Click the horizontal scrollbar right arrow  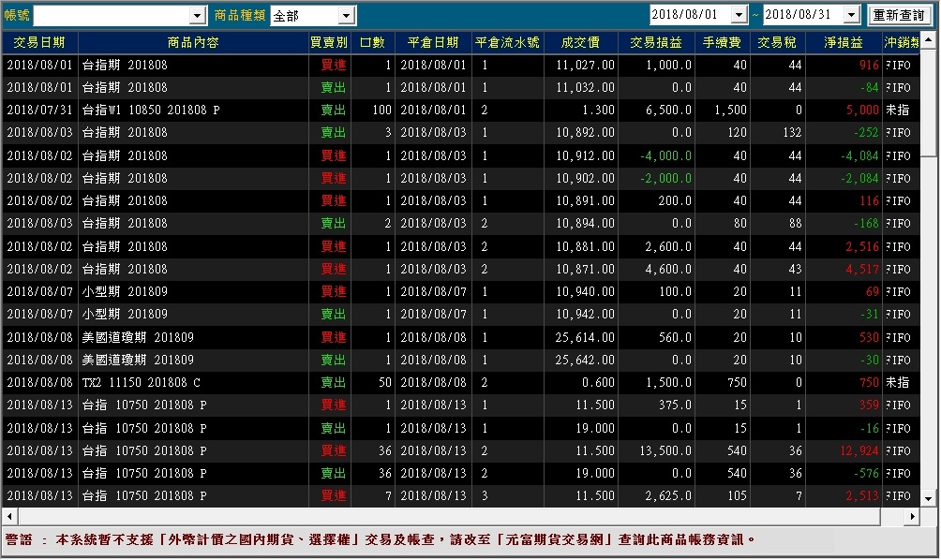(x=912, y=516)
